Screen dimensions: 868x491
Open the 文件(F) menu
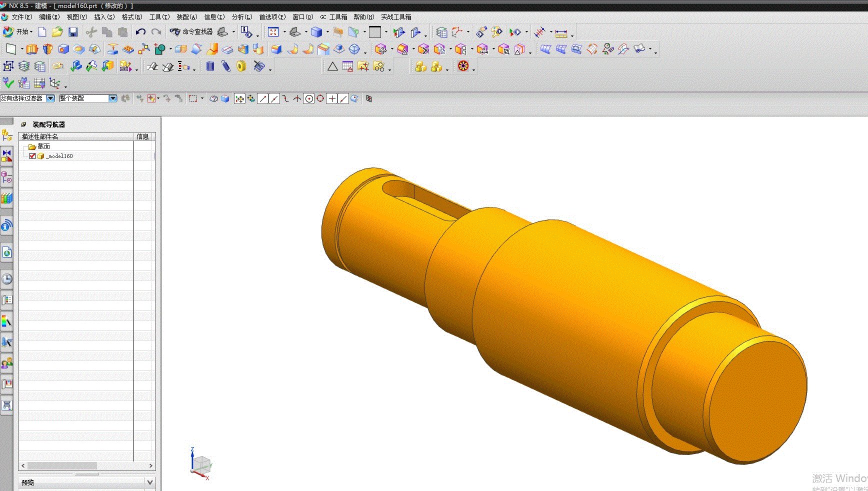tap(21, 17)
